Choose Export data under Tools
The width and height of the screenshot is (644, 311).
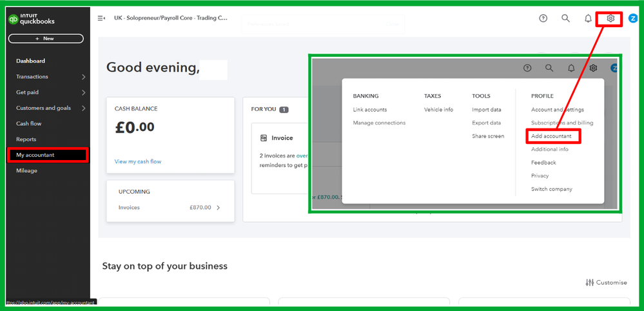click(486, 123)
